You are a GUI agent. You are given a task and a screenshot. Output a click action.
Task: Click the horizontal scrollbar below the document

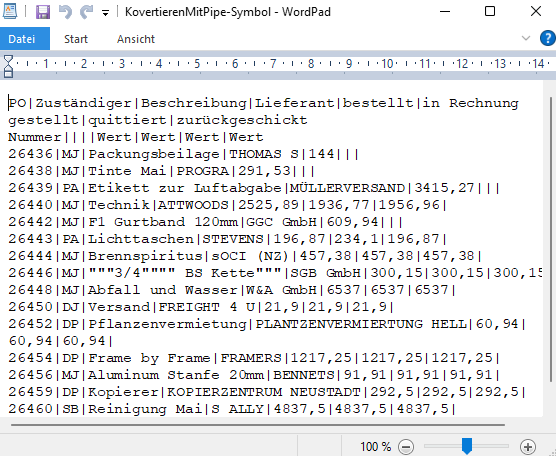258,424
